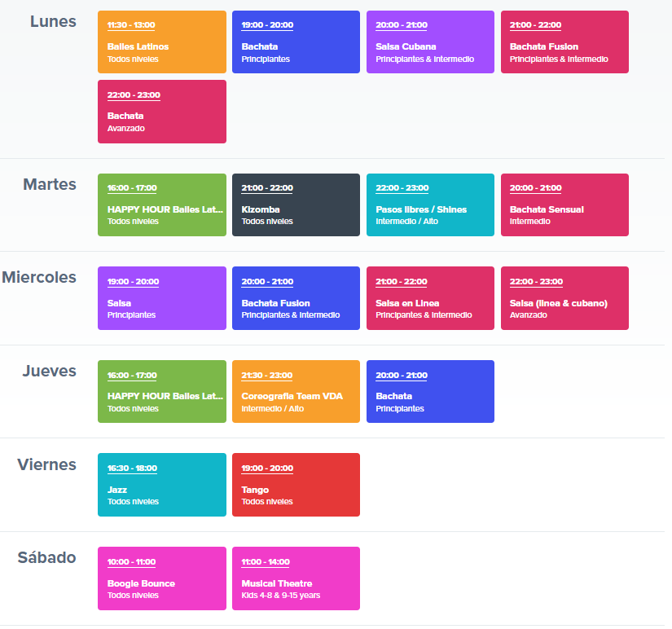The image size is (672, 629).
Task: Select Wednesday Salsa Principiantes card
Action: [162, 298]
